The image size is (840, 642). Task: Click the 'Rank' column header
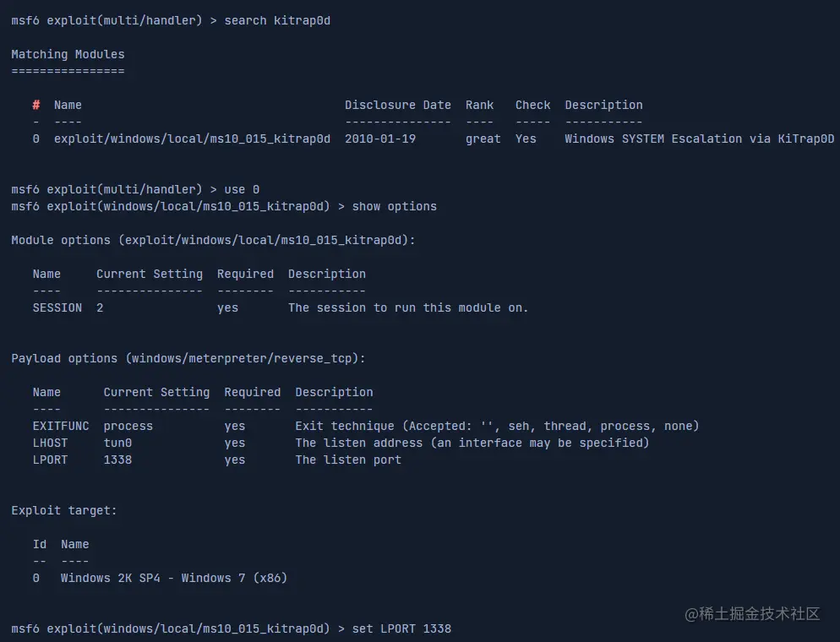(479, 106)
